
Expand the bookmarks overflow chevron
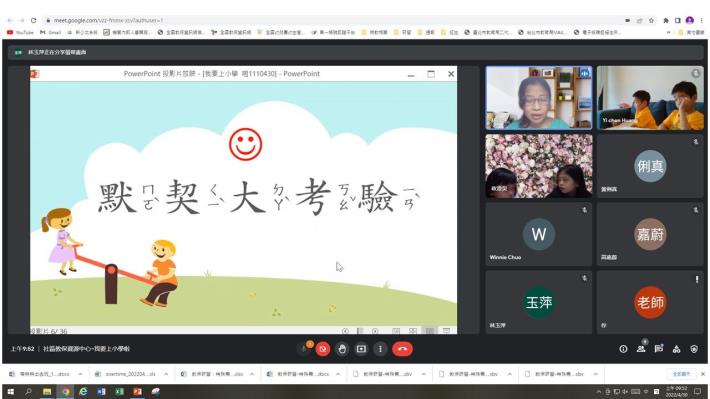coord(668,32)
